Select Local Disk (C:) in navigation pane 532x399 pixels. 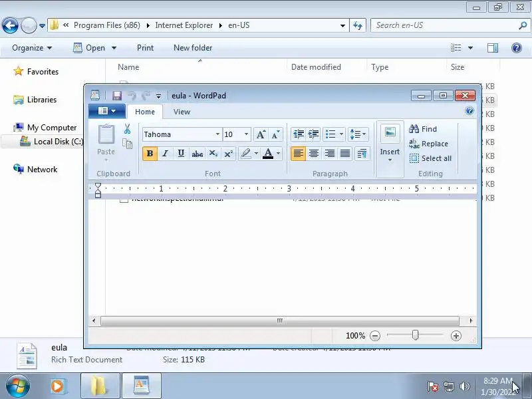(52, 142)
